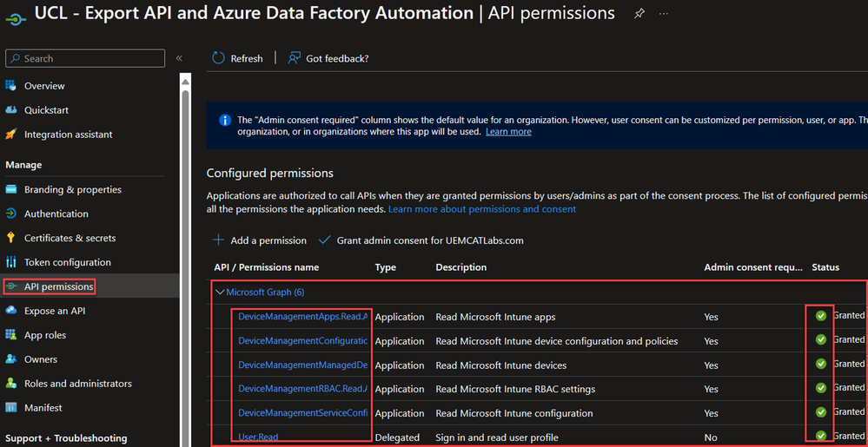Select API permissions menu item
868x447 pixels.
(x=57, y=286)
